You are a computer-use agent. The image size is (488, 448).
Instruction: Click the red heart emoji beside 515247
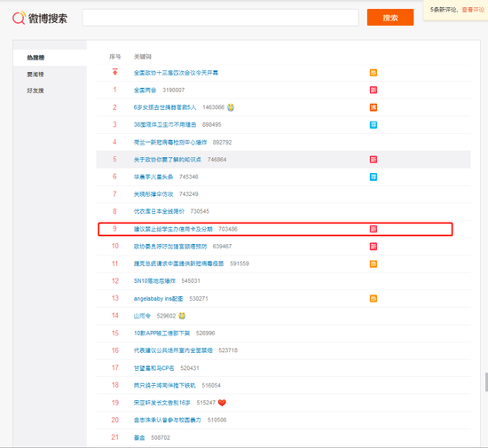tap(222, 403)
